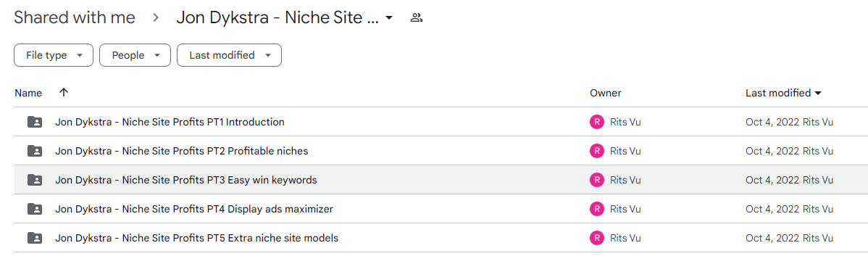Click the Name column header
This screenshot has height=264, width=868.
coord(29,93)
